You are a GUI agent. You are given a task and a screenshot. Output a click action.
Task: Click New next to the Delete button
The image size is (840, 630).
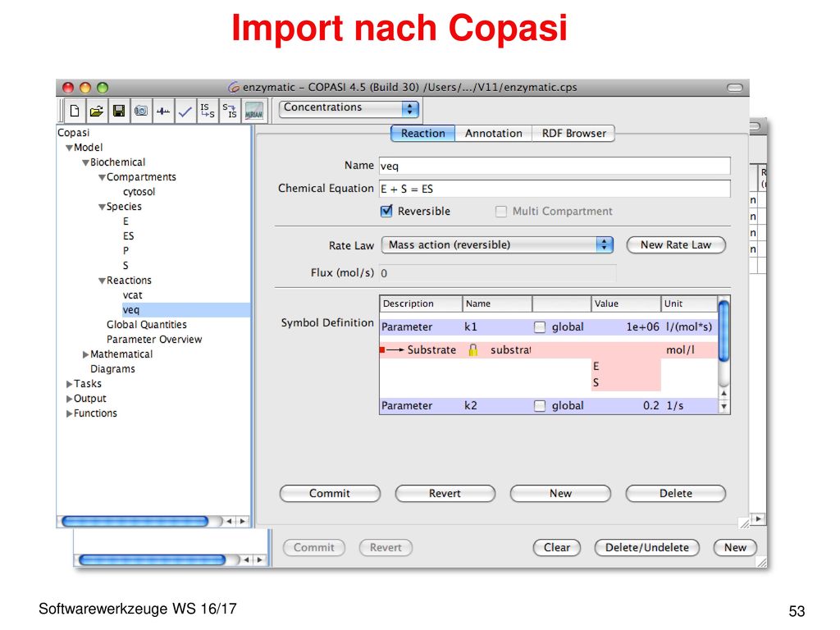pos(560,493)
